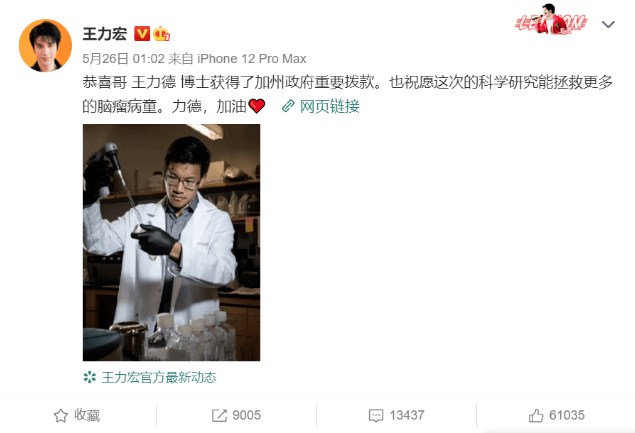Click the 61035 likes count
635x433 pixels.
click(x=567, y=415)
